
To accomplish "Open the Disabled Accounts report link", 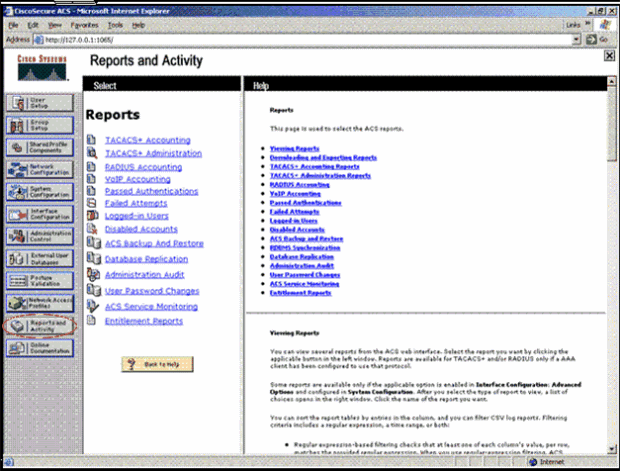I will [141, 229].
